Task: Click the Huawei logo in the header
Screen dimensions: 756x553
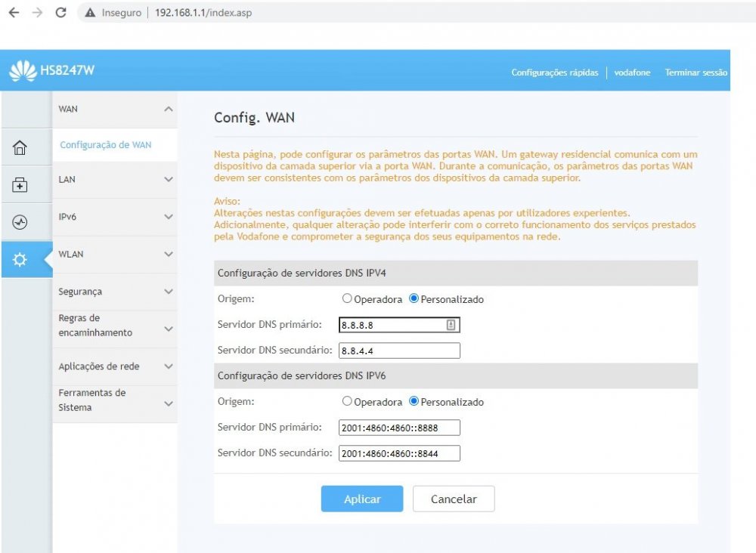Action: click(x=23, y=70)
